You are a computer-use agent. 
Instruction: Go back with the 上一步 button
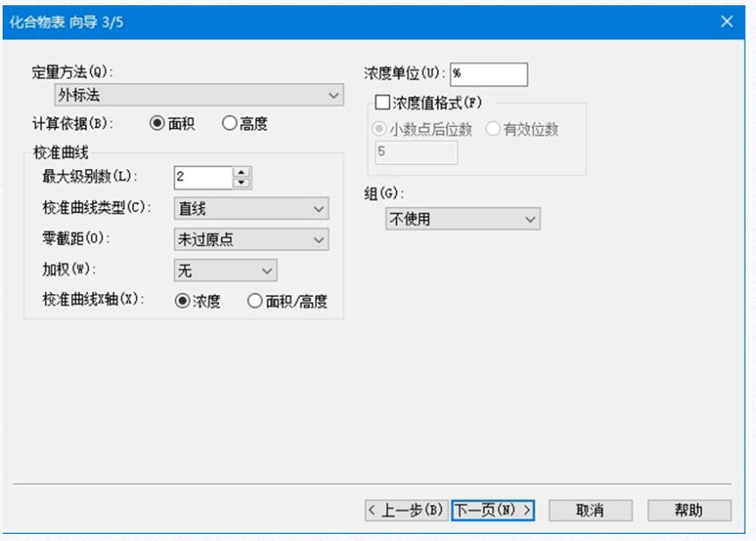pos(406,510)
